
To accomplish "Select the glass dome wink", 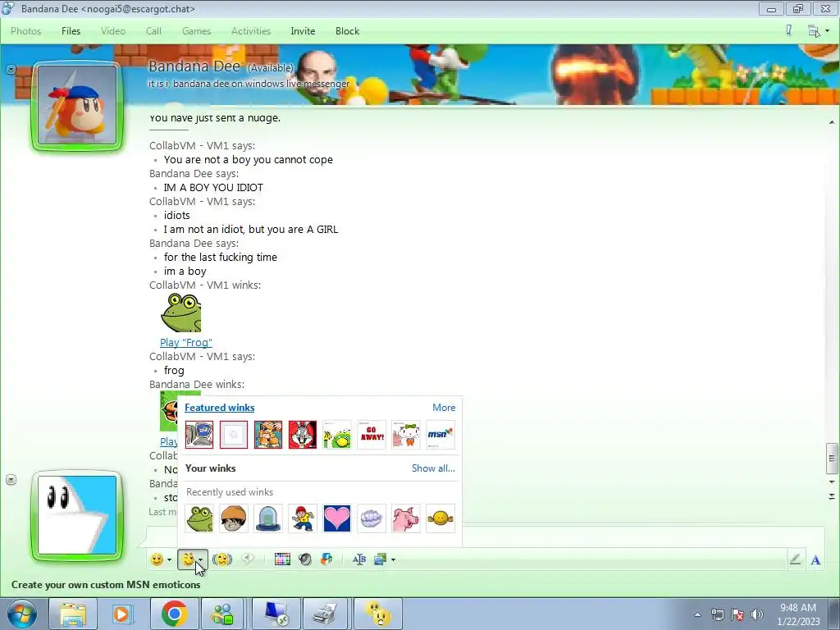I will [268, 518].
